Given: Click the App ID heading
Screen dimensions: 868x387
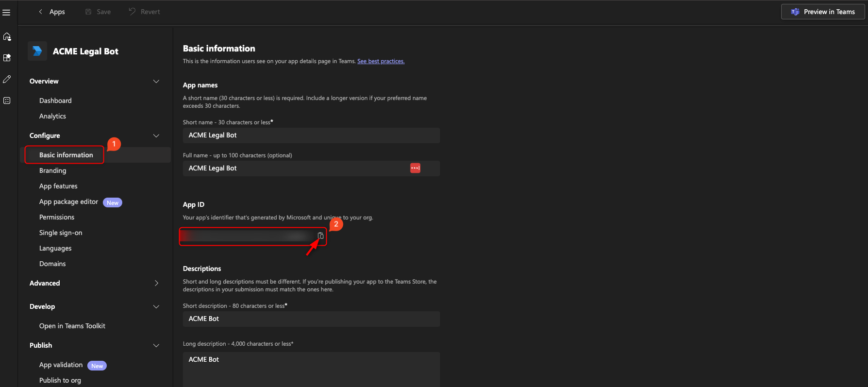Looking at the screenshot, I should [x=194, y=204].
